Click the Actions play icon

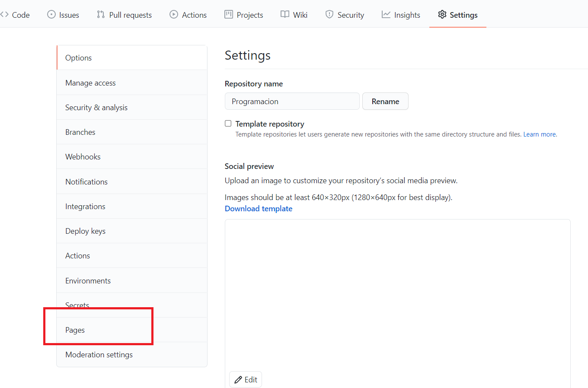(x=174, y=14)
